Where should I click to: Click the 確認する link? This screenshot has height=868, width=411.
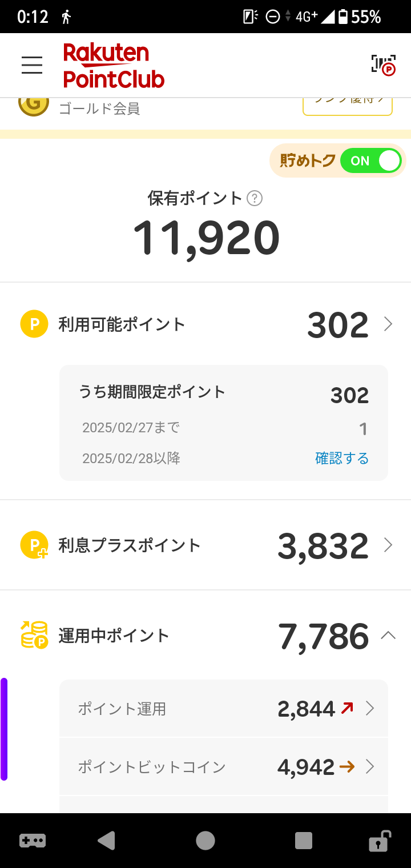pyautogui.click(x=342, y=458)
